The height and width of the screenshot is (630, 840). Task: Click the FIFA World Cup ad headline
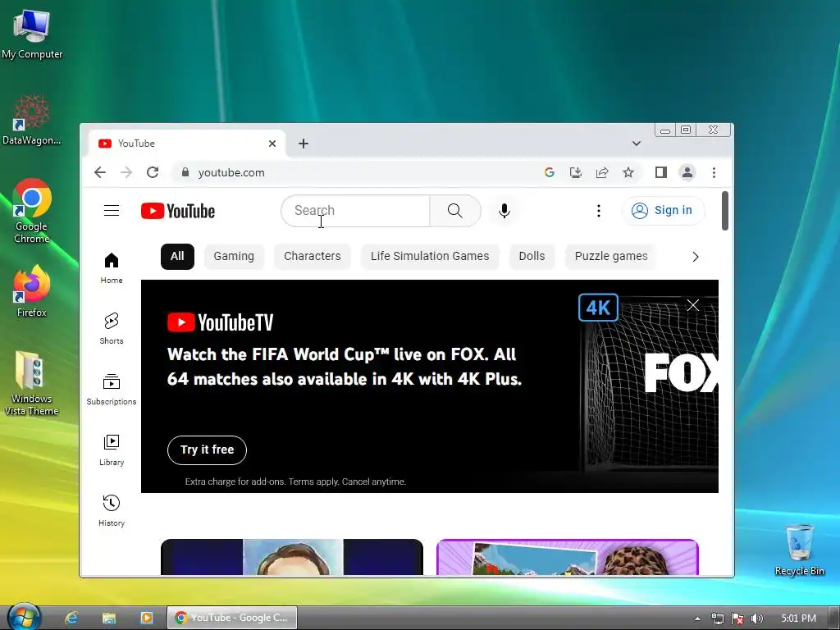pos(344,367)
